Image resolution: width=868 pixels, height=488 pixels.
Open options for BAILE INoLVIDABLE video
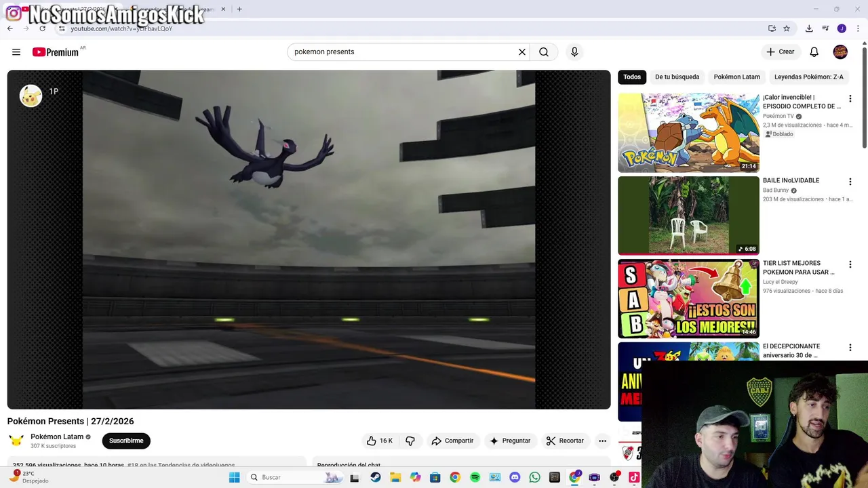point(850,182)
